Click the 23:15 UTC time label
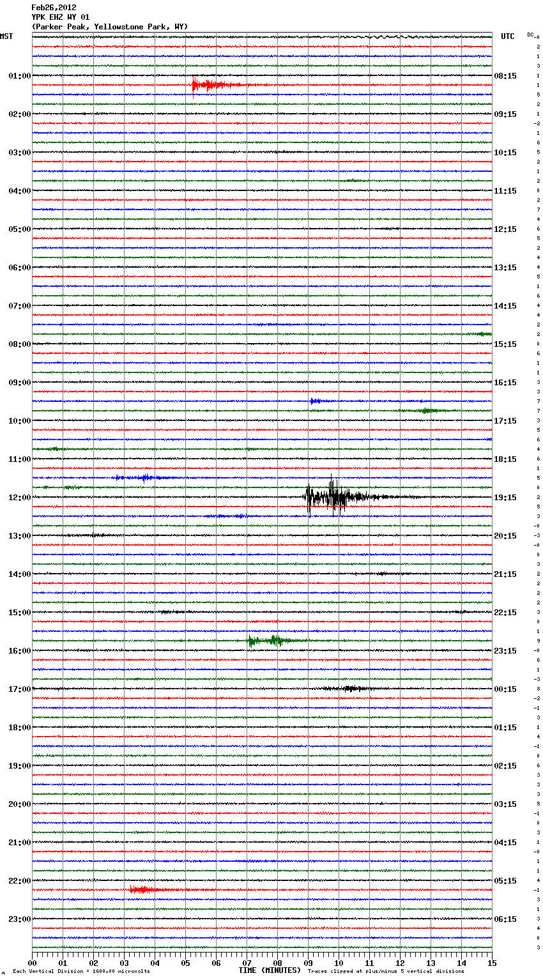The height and width of the screenshot is (980, 543). [x=505, y=651]
